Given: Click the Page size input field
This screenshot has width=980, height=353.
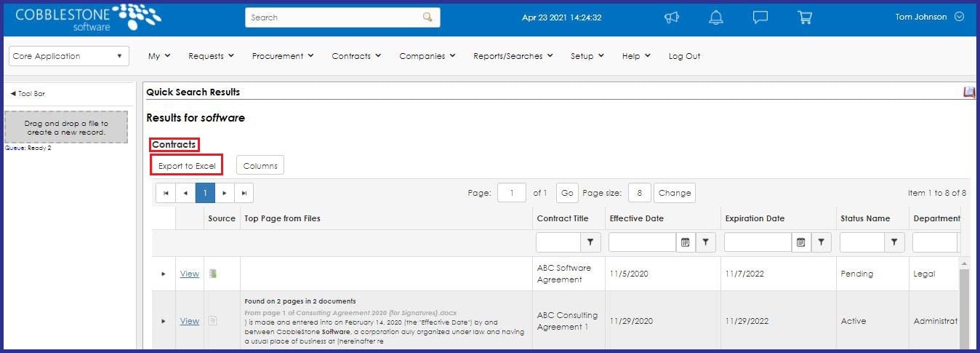Looking at the screenshot, I should click(x=639, y=193).
